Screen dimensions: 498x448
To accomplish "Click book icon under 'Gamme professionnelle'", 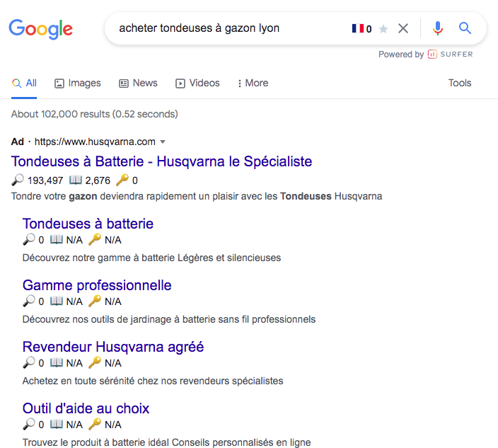I will (56, 301).
